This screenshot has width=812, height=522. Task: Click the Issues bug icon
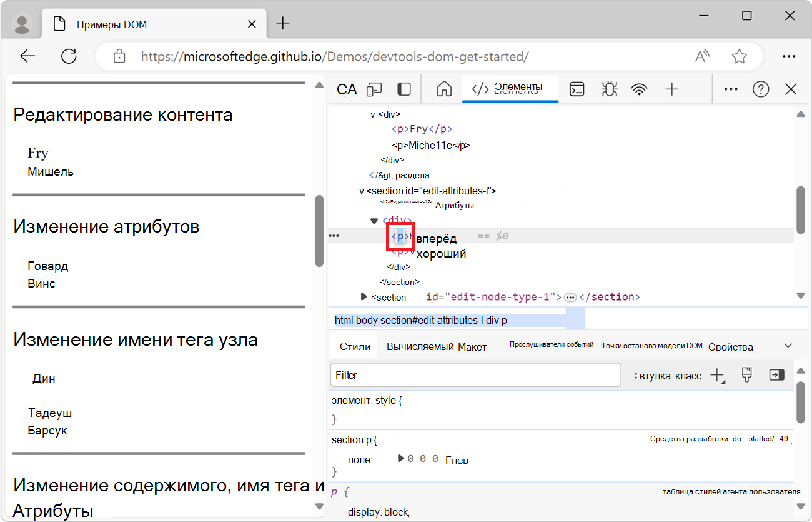(609, 89)
